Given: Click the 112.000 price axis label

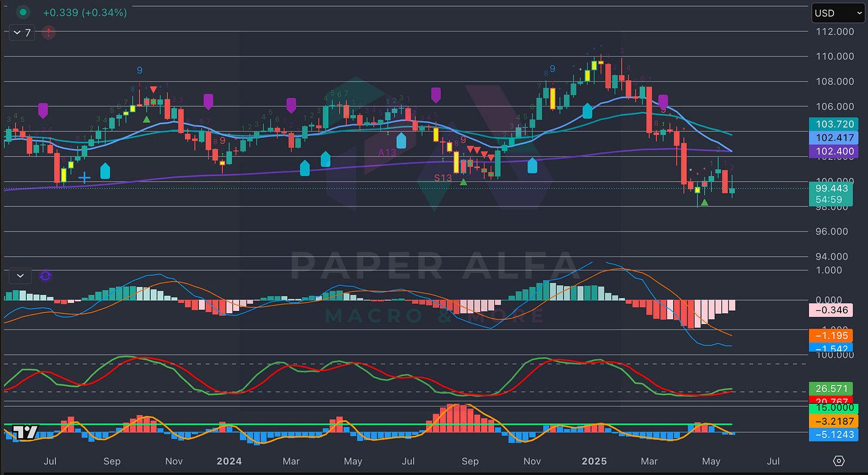Looking at the screenshot, I should point(835,31).
